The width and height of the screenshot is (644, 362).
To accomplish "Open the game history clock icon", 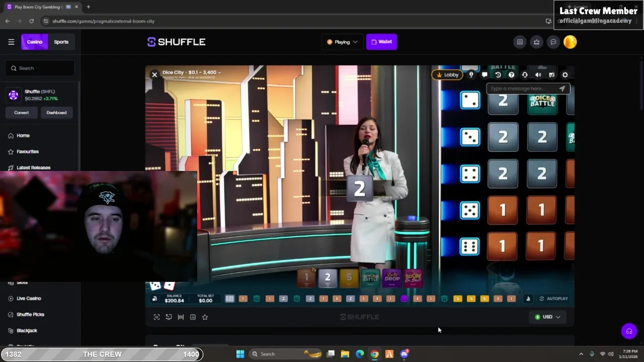I will [x=498, y=74].
